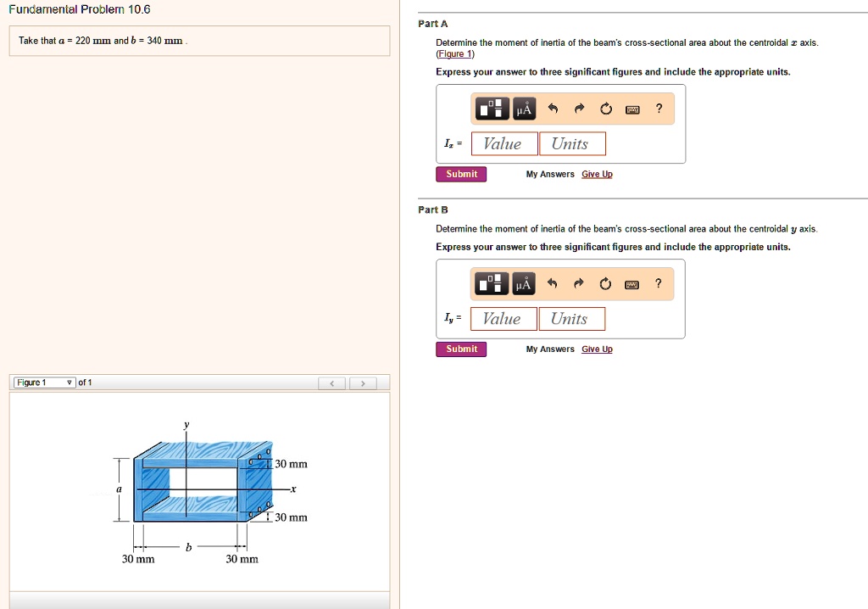
Task: Submit the Part A answer
Action: point(460,173)
